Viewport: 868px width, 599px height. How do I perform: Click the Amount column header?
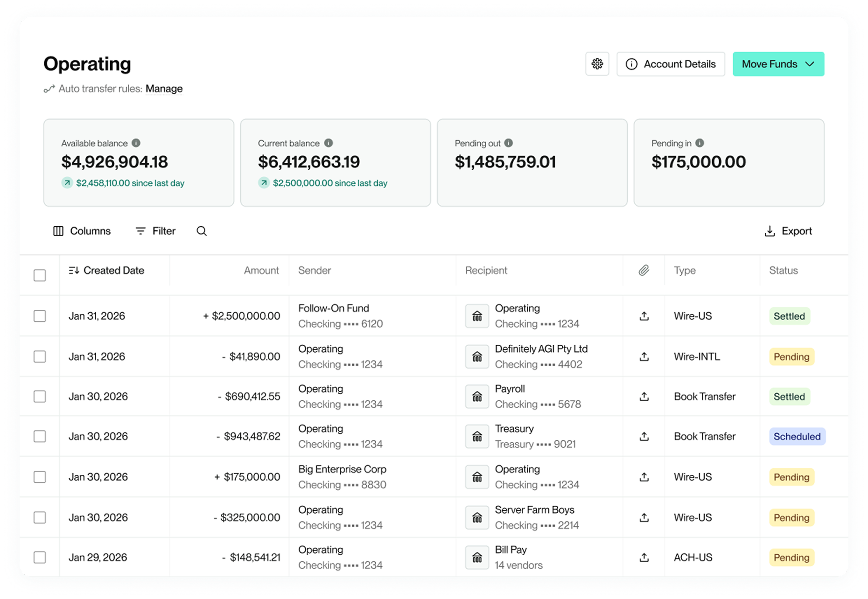click(x=261, y=270)
